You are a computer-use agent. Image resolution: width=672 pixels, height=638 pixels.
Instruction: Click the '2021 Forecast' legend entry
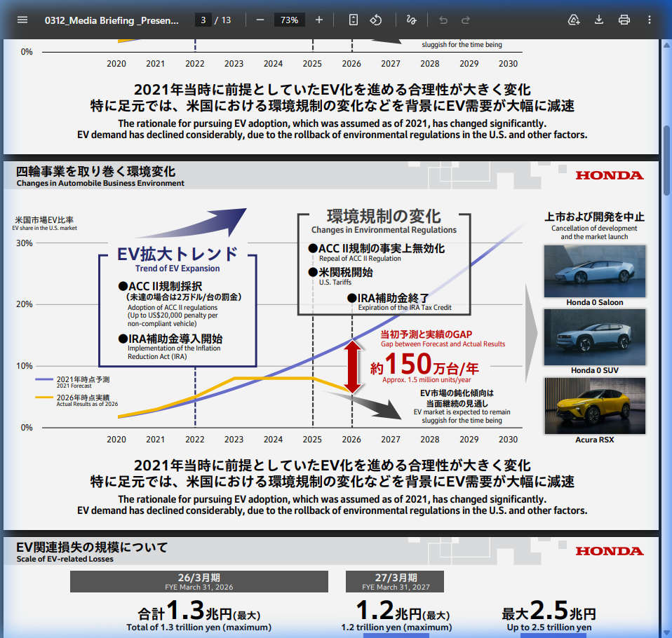pos(74,386)
